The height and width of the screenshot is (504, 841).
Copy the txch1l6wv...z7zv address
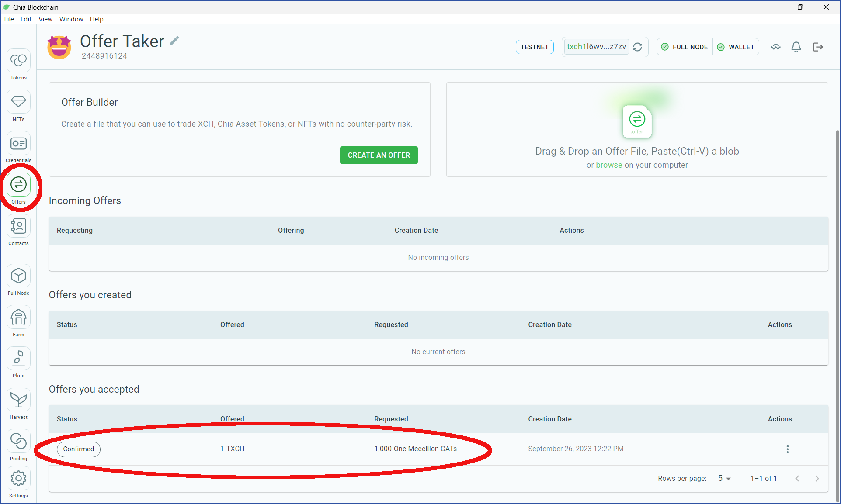[x=596, y=47]
